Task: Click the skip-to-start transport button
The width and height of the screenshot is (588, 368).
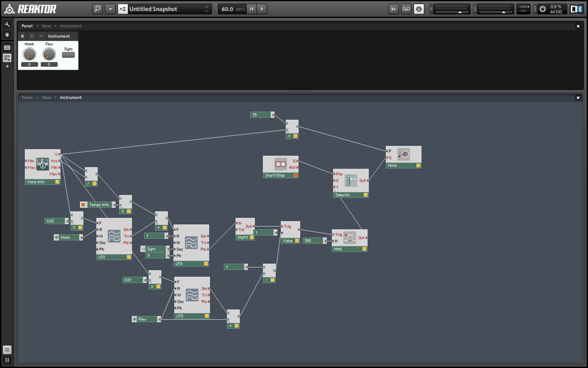Action: pos(251,9)
